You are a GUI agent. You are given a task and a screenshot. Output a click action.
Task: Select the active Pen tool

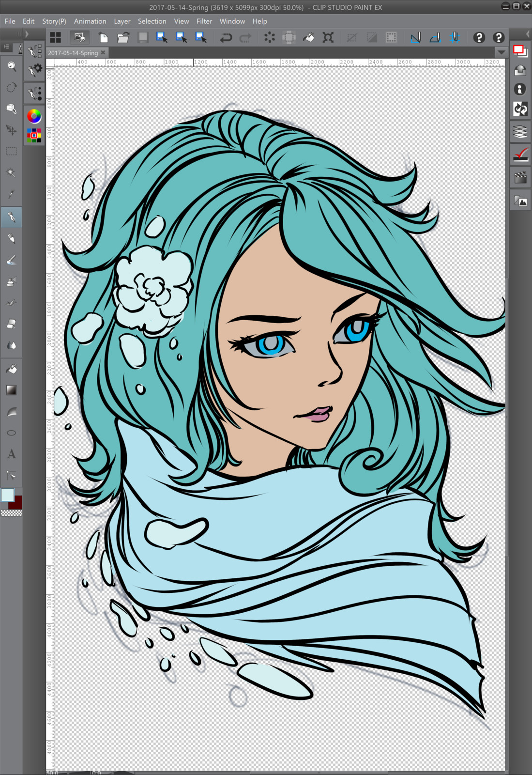[11, 217]
